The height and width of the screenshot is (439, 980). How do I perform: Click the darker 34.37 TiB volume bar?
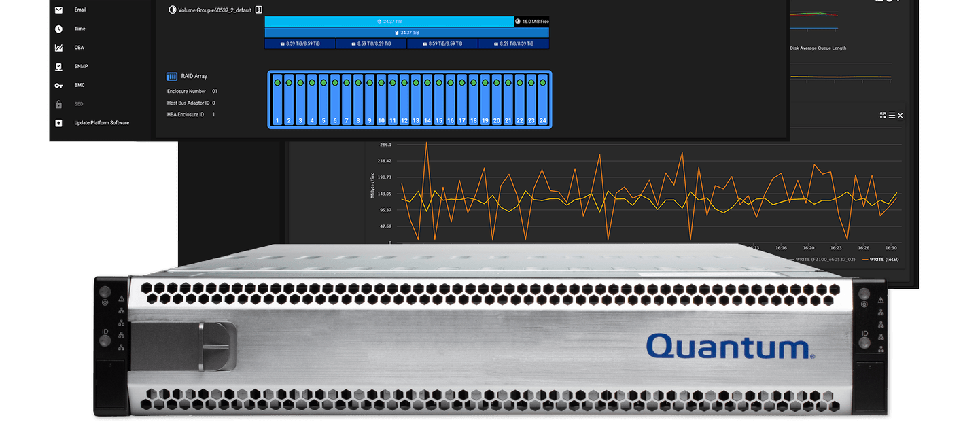(406, 33)
